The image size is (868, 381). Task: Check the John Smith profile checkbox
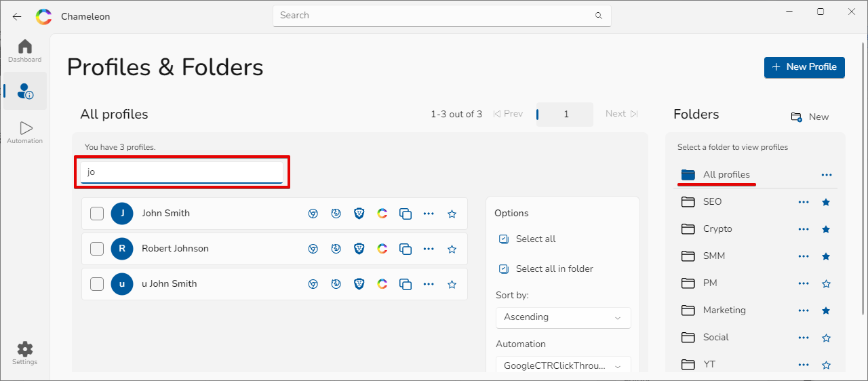tap(97, 214)
